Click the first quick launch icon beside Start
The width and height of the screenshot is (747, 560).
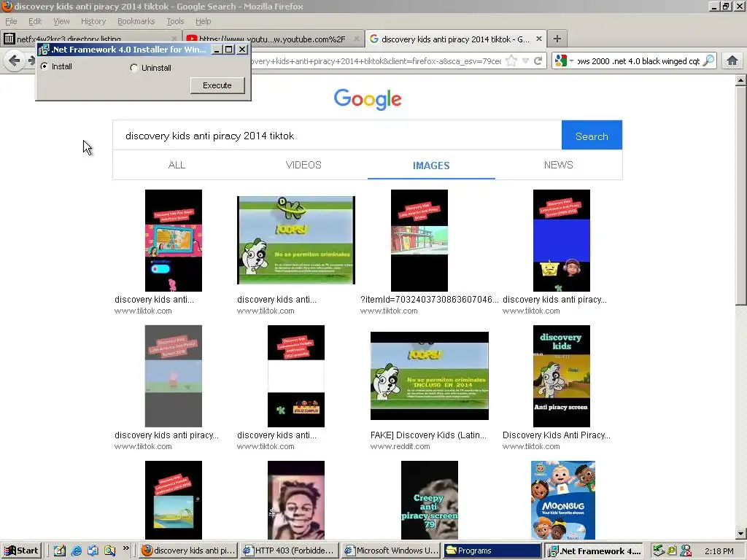(x=60, y=551)
